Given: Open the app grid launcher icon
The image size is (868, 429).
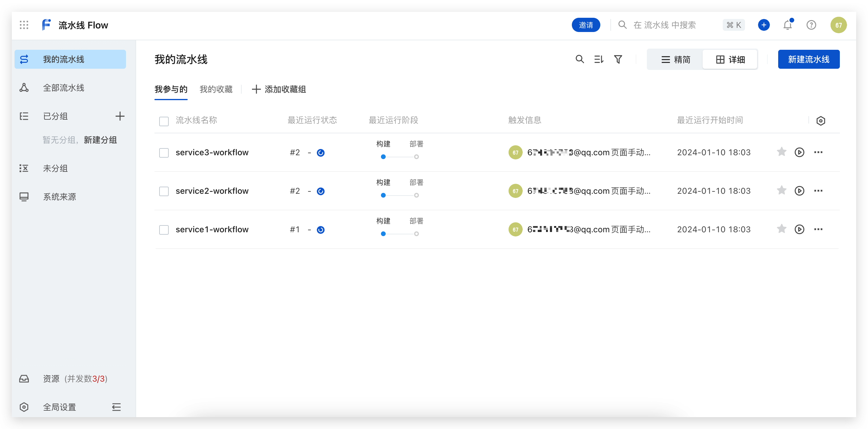Looking at the screenshot, I should [x=24, y=25].
